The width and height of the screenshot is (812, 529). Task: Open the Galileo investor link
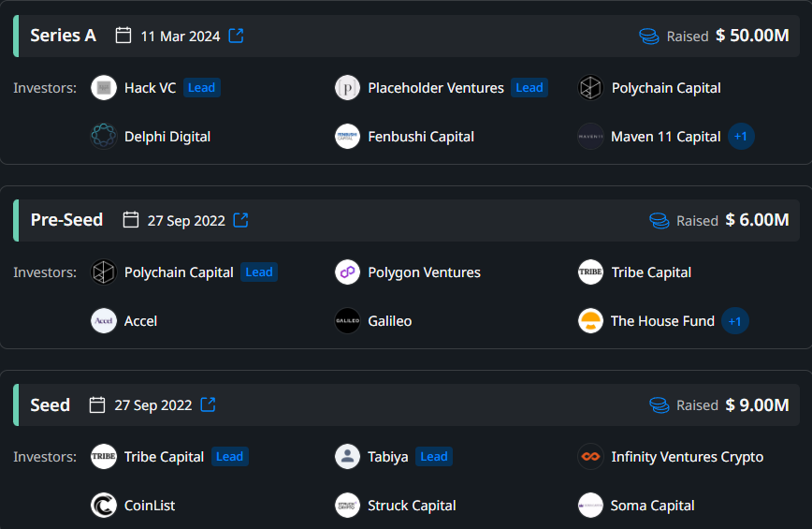tap(390, 321)
